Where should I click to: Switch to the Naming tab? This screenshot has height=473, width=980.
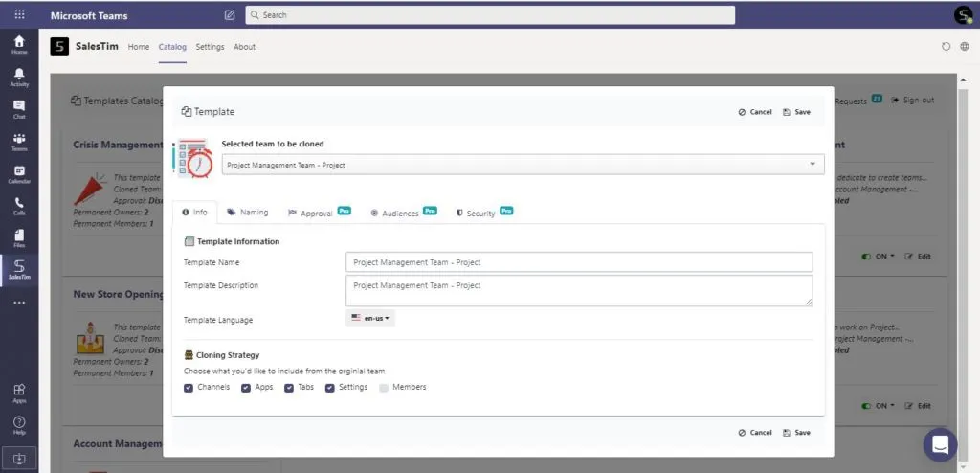tap(248, 213)
